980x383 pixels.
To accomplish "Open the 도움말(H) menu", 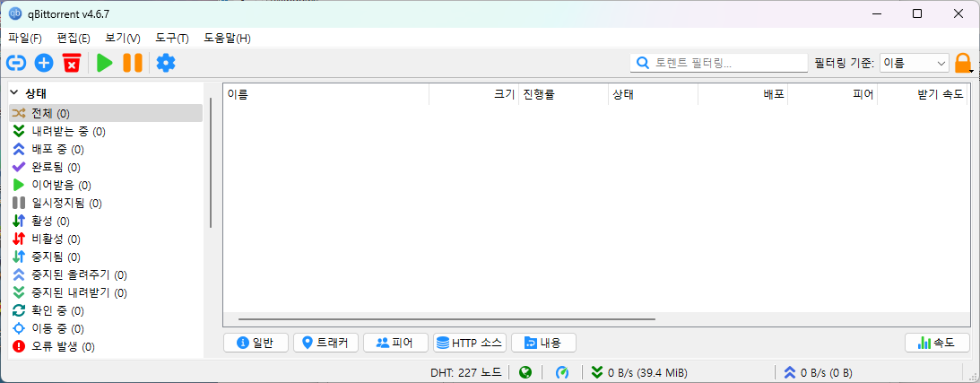I will coord(227,38).
